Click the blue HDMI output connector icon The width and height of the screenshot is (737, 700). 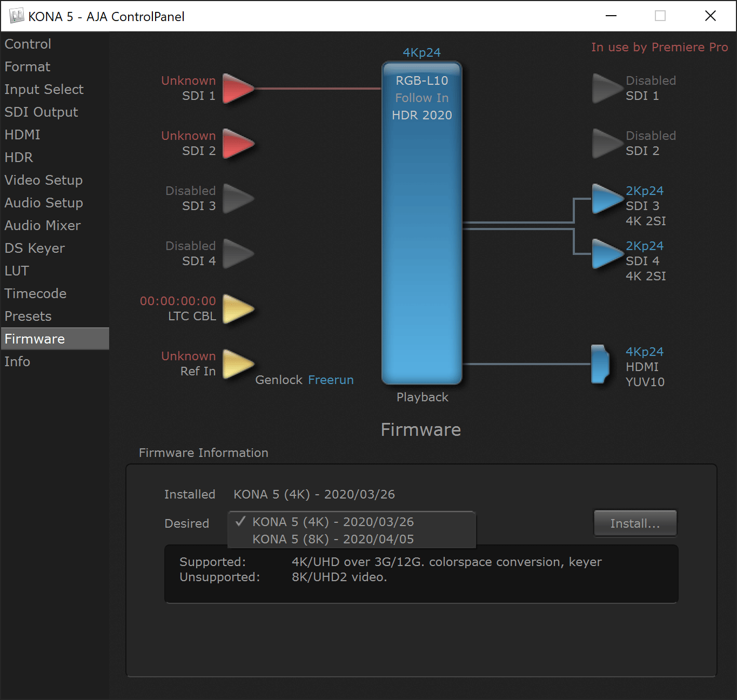[600, 364]
